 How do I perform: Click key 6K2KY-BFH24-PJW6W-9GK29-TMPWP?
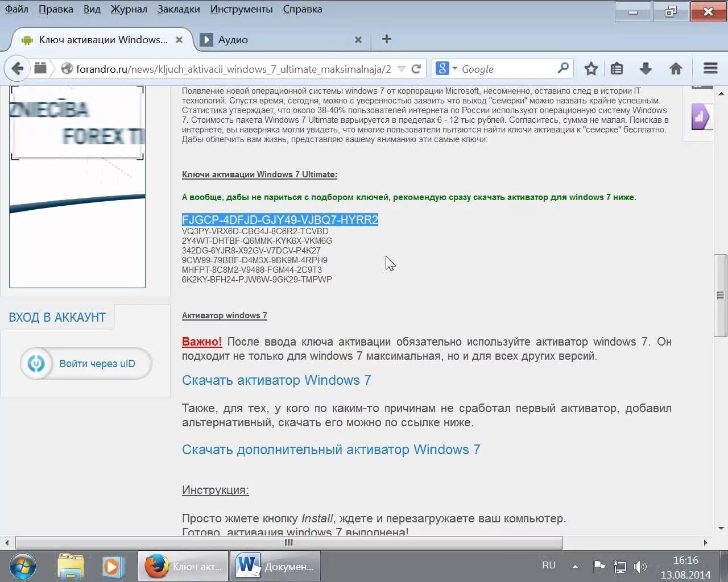257,280
